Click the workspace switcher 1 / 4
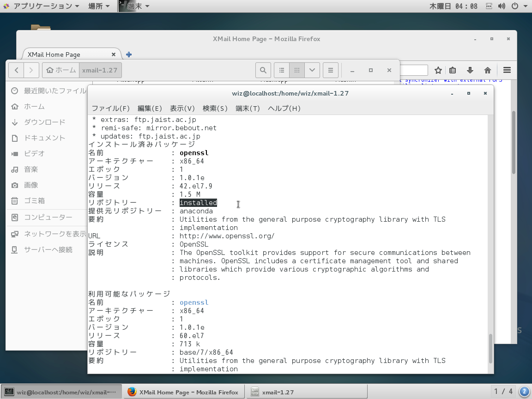This screenshot has height=399, width=532. [x=503, y=392]
